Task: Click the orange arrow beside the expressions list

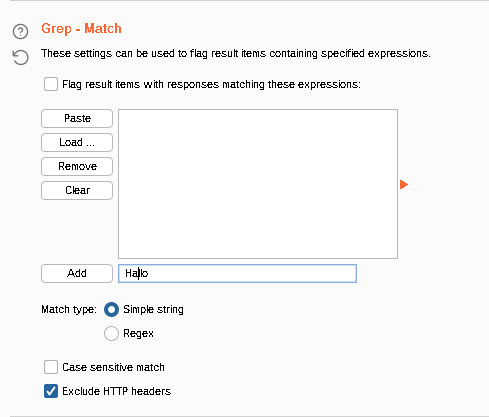Action: pyautogui.click(x=404, y=184)
